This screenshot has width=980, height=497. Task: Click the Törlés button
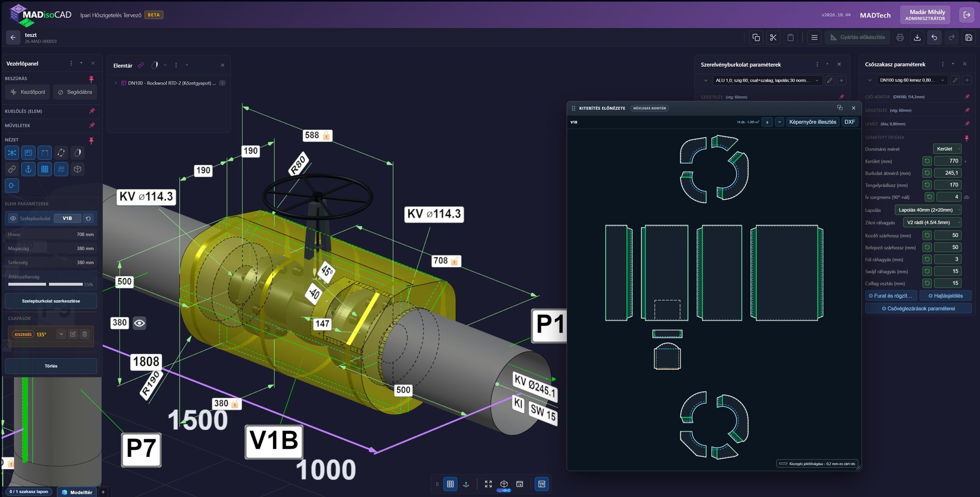point(51,366)
